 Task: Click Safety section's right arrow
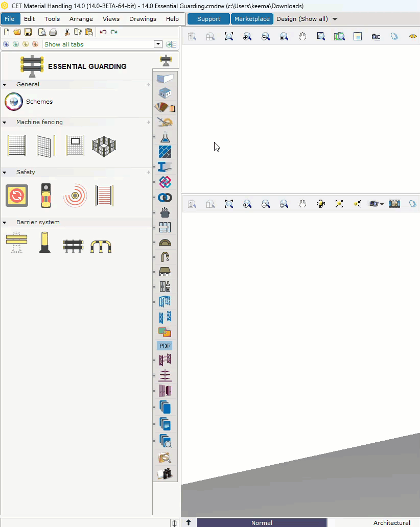[x=148, y=173]
